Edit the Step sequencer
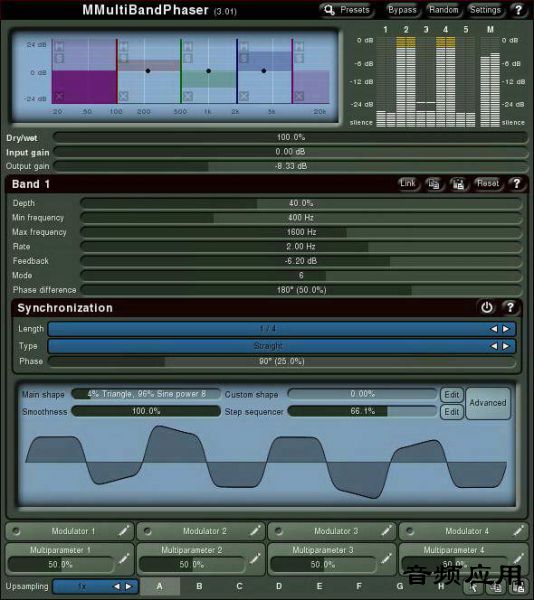Viewport: 534px width, 600px height. point(451,412)
